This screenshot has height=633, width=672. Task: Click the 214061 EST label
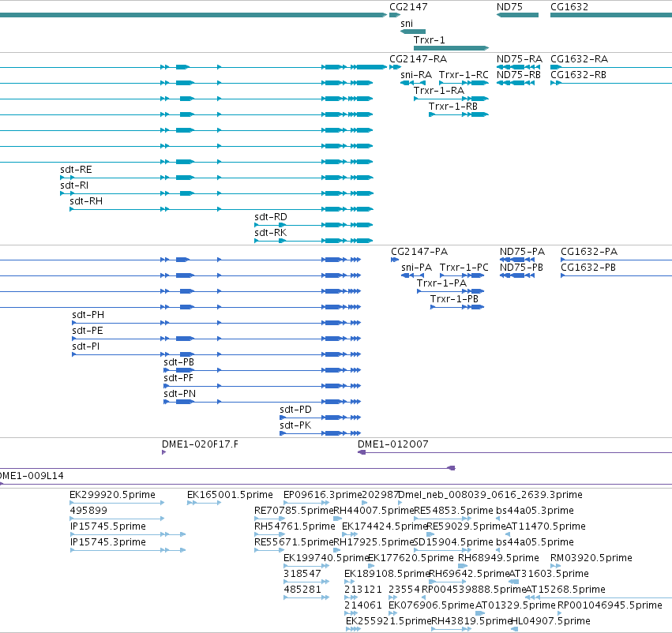[362, 605]
